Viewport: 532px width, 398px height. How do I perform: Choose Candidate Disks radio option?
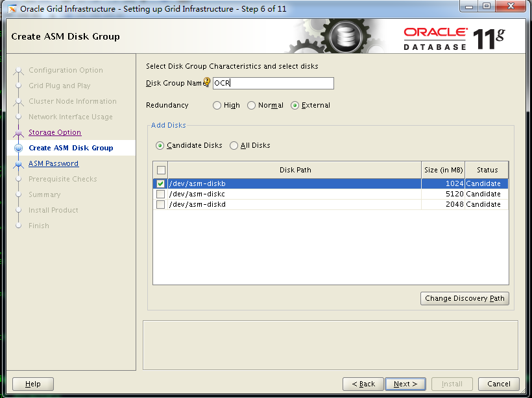coord(160,146)
